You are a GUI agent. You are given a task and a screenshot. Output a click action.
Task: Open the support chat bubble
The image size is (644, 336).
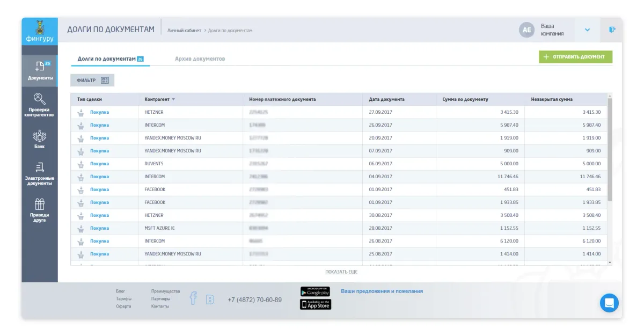pyautogui.click(x=609, y=303)
